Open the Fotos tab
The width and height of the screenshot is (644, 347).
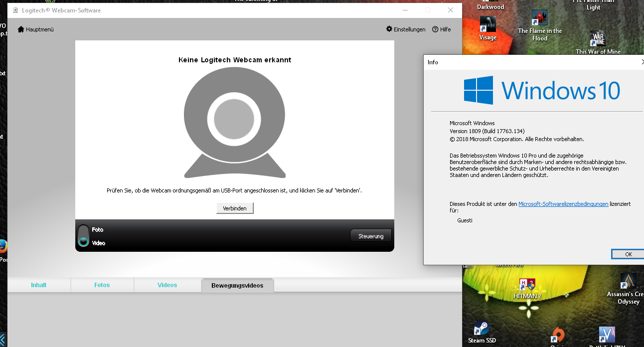[102, 285]
